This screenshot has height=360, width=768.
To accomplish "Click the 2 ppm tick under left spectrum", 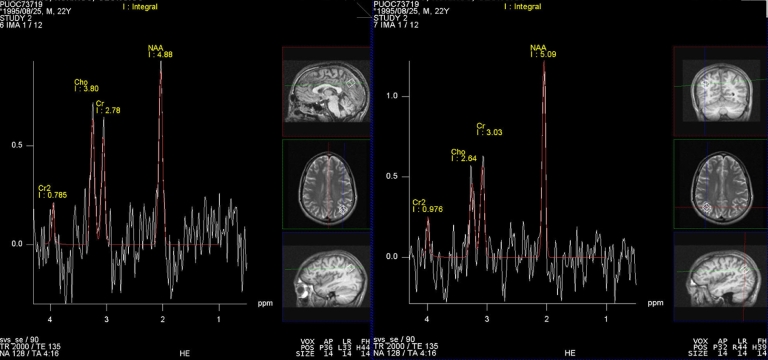I will 163,319.
